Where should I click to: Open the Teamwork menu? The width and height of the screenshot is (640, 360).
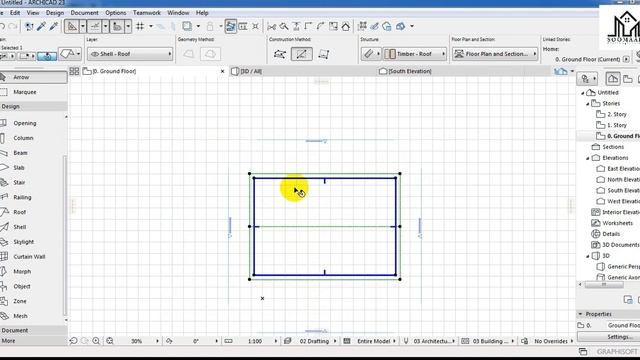tap(147, 13)
